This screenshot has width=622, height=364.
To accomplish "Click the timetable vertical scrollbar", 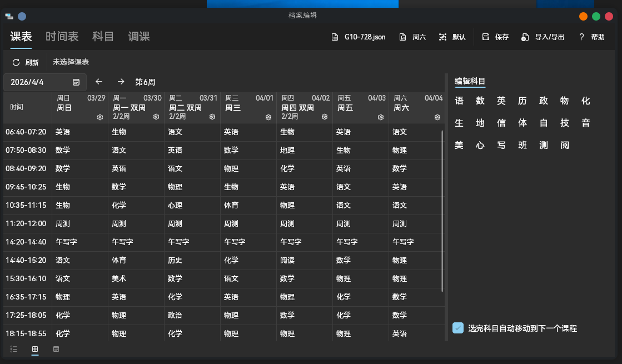I will pyautogui.click(x=442, y=211).
